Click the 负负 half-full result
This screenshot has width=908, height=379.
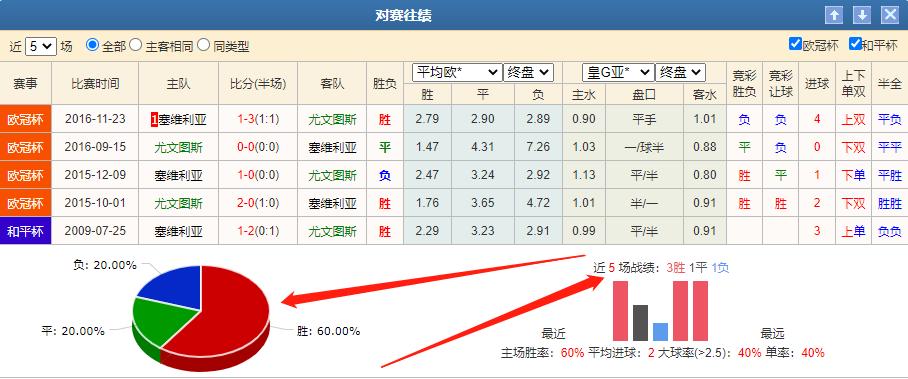(890, 231)
